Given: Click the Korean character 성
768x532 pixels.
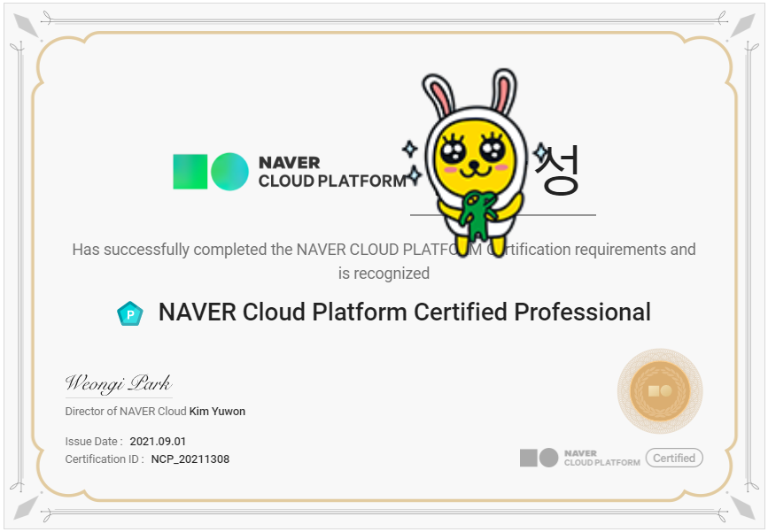Looking at the screenshot, I should 558,170.
